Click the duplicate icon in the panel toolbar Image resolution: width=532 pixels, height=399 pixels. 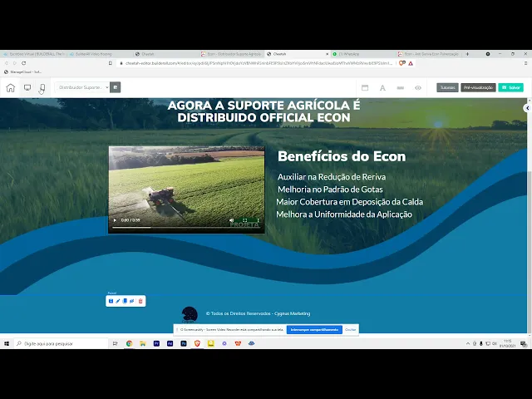(x=125, y=301)
